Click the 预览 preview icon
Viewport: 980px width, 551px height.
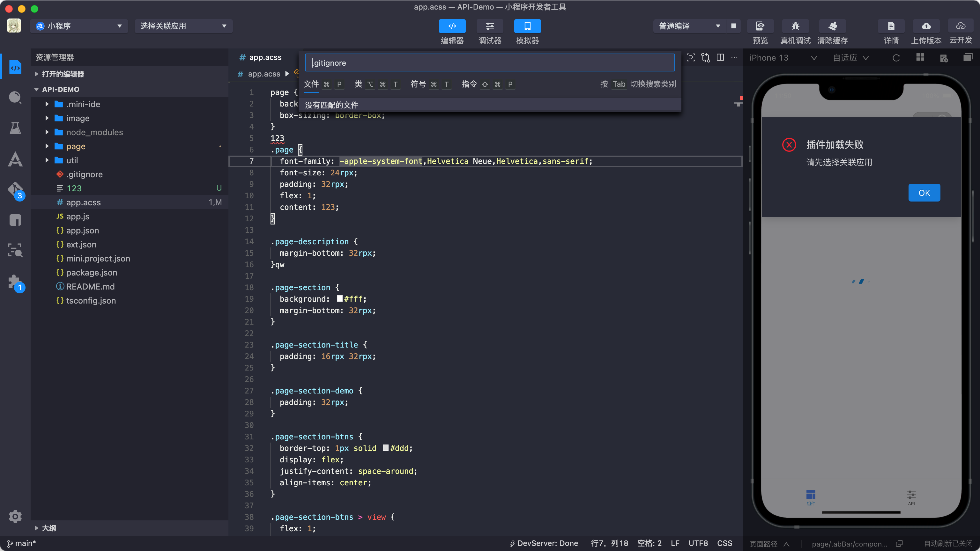click(760, 26)
